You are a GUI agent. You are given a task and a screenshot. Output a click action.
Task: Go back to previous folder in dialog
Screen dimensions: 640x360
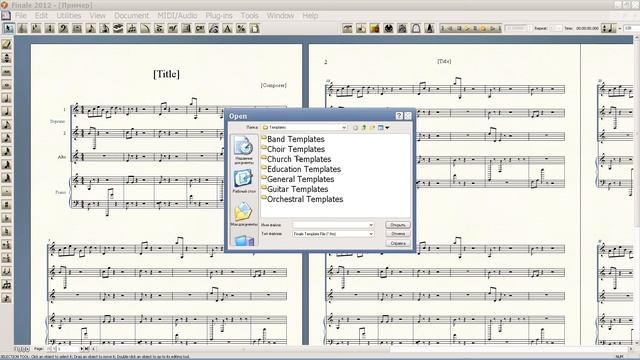(355, 128)
